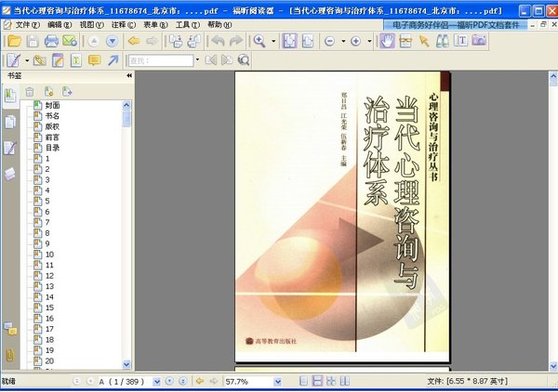
Task: Save the document using the floppy disk icon
Action: point(33,41)
